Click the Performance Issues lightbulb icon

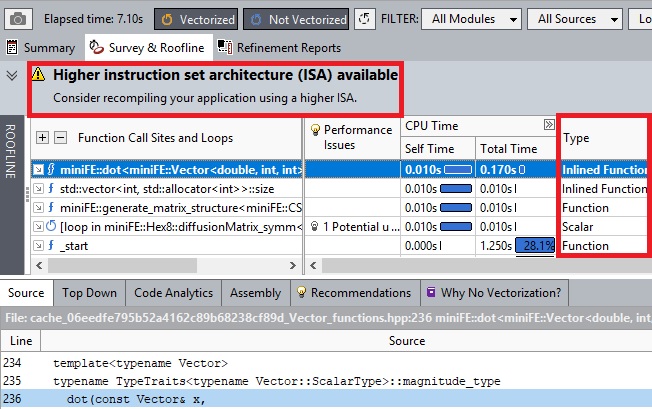[316, 129]
